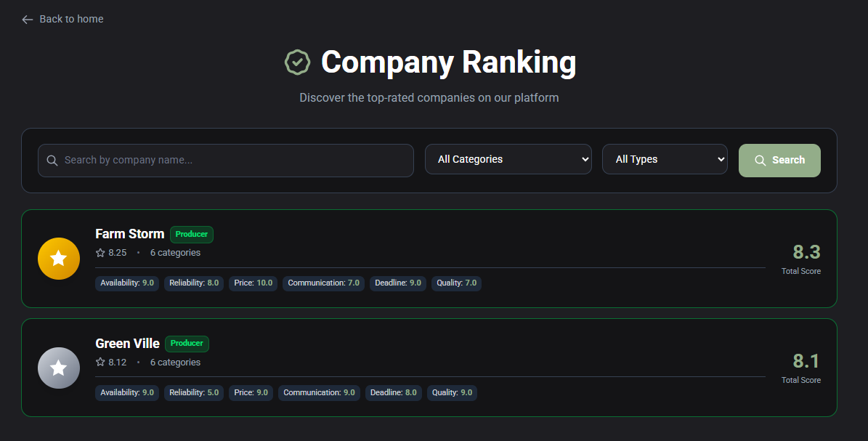This screenshot has width=868, height=441.
Task: Click the gold star rank medal for Farm Storm
Action: (x=59, y=258)
